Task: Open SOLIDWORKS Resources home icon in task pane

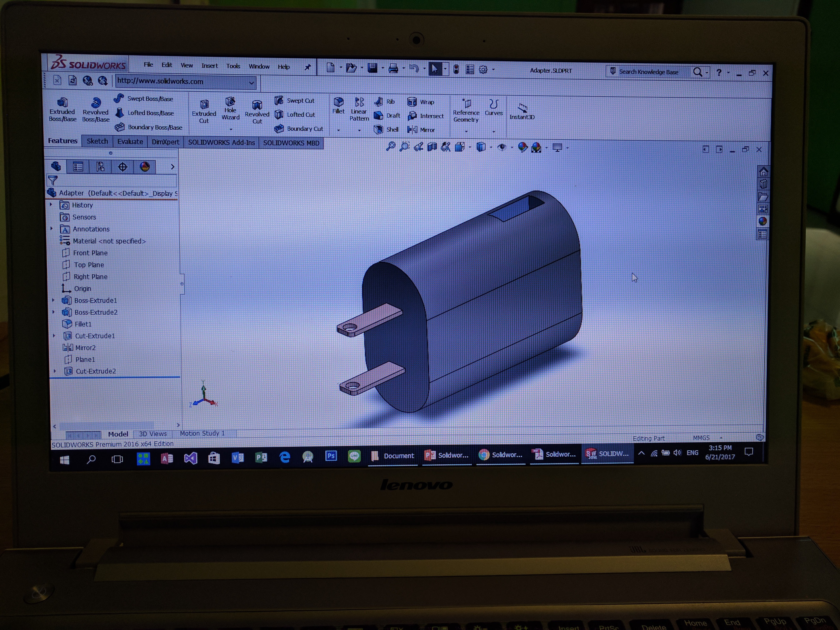Action: (763, 172)
